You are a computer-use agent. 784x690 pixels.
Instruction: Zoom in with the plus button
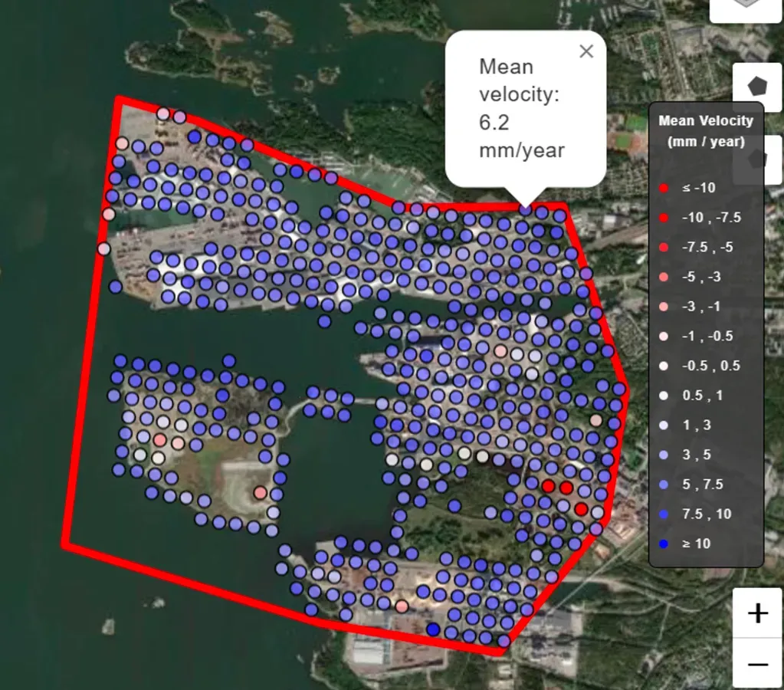tap(757, 613)
